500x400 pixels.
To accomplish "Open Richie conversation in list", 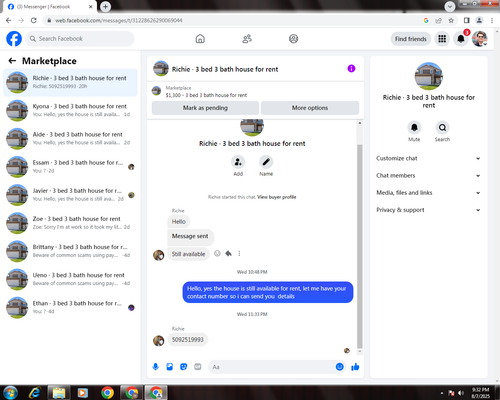I will click(70, 82).
